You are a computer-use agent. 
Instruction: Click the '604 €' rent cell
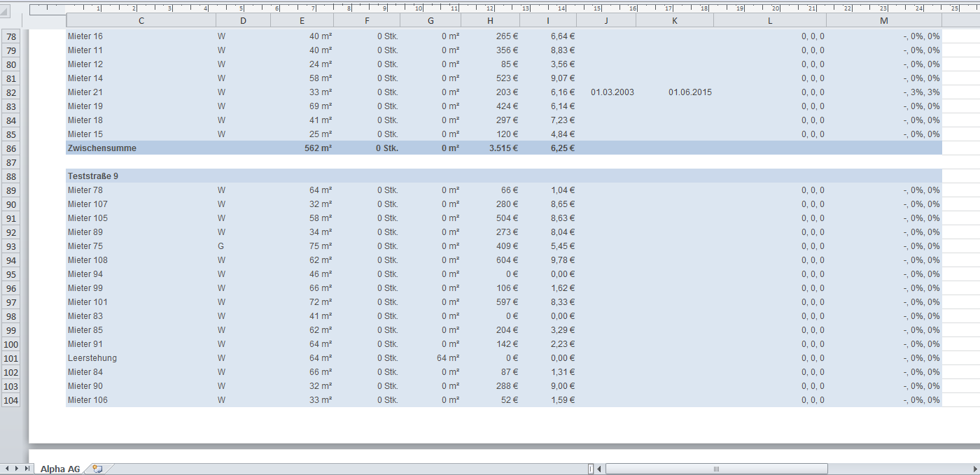pos(490,260)
